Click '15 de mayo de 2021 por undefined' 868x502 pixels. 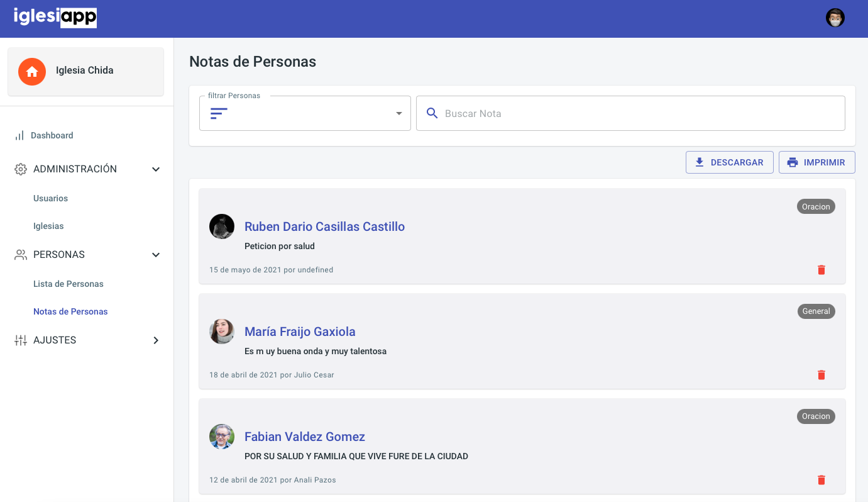point(272,270)
